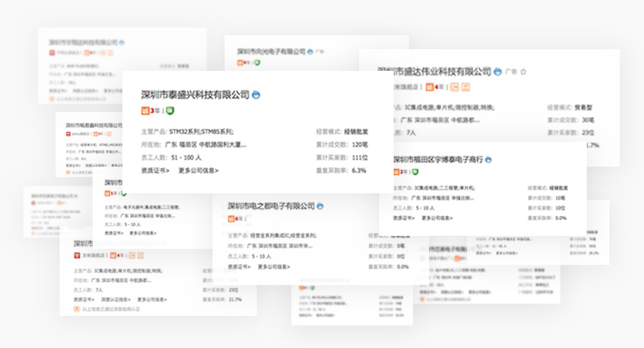Open 资质证书 on the 宇博泰 card
644x348 pixels.
coord(404,218)
